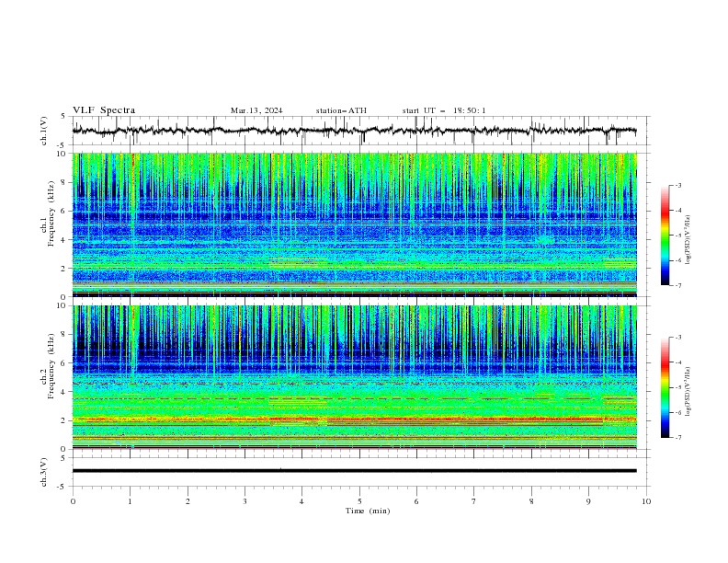Click the "Time (min)" x-axis label
Screen dimensions: 728x563
tap(368, 511)
